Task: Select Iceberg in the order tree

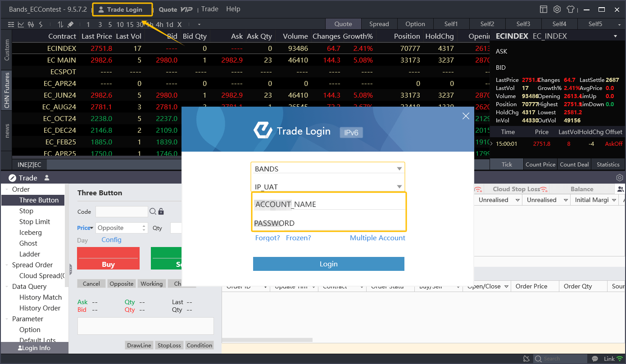Action: pos(31,233)
